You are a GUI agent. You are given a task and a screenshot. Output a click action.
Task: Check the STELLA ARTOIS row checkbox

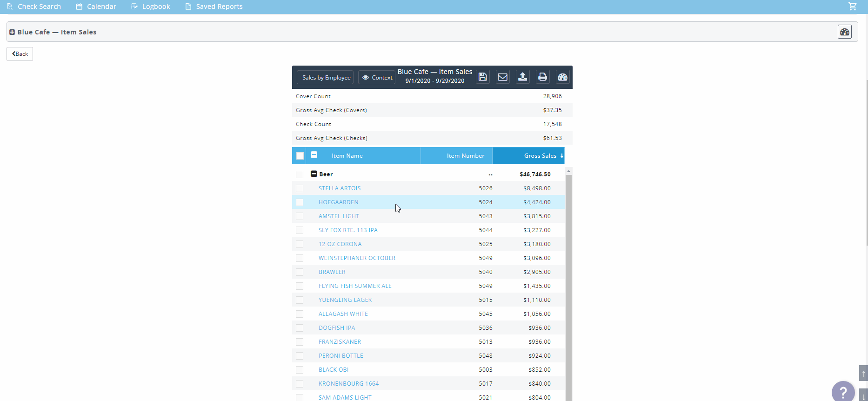coord(300,188)
